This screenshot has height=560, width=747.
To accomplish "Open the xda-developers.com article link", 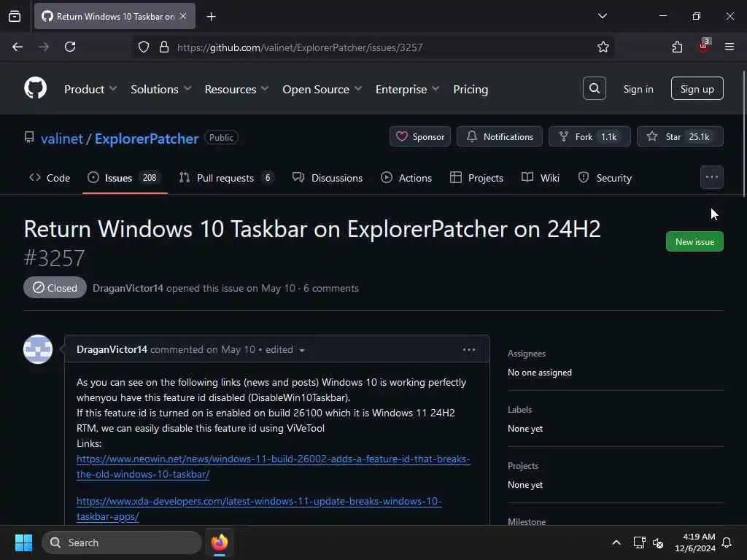I will (259, 508).
